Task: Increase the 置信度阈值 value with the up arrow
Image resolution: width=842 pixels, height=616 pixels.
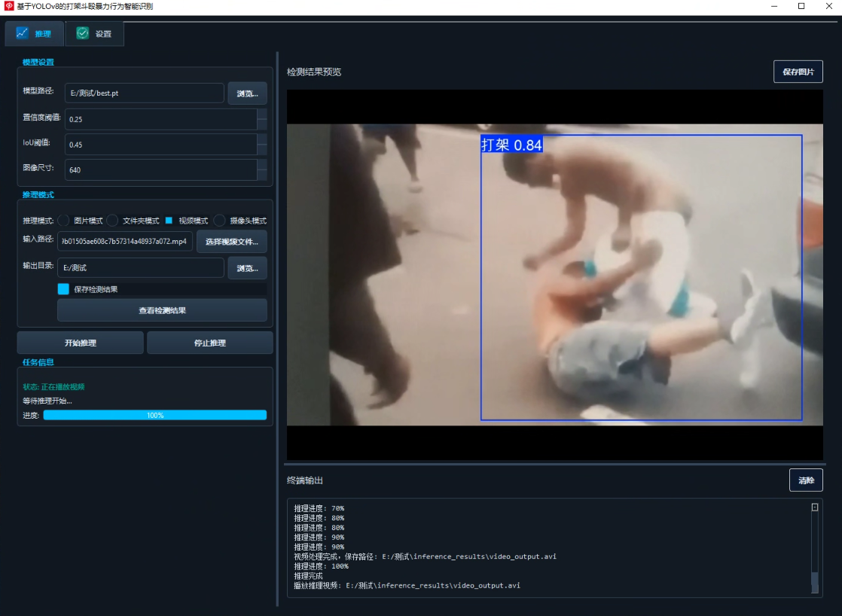Action: tap(262, 114)
